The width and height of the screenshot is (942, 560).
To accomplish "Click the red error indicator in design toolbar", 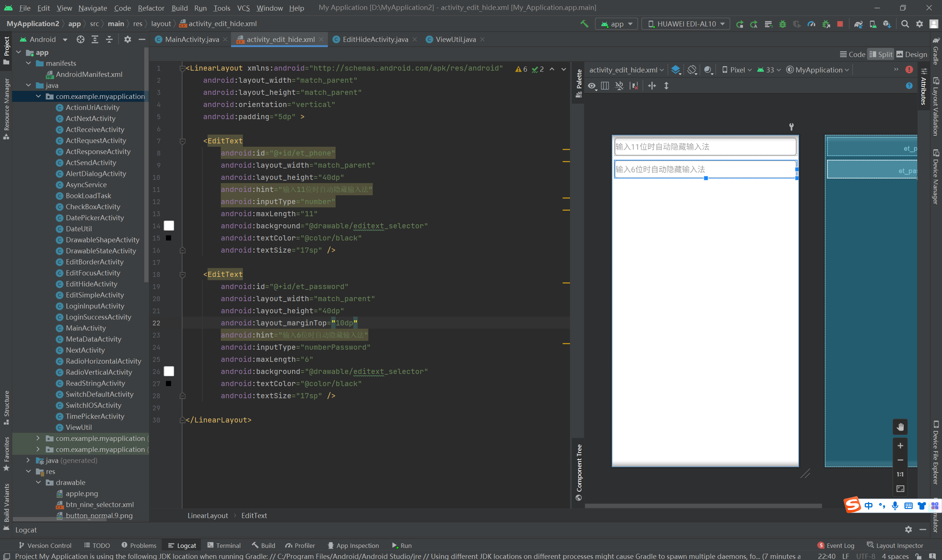I will (909, 69).
